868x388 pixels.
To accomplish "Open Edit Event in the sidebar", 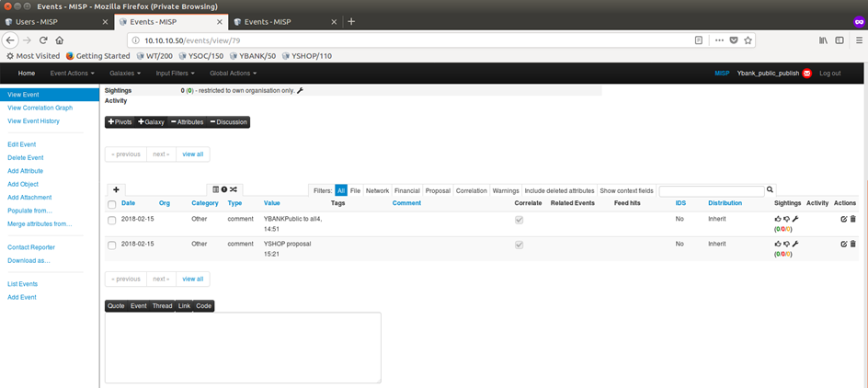I will pyautogui.click(x=21, y=144).
